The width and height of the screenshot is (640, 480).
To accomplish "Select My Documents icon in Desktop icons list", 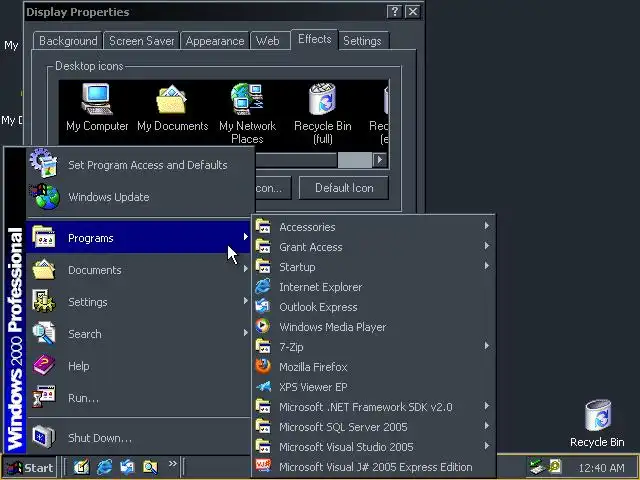I will click(172, 107).
